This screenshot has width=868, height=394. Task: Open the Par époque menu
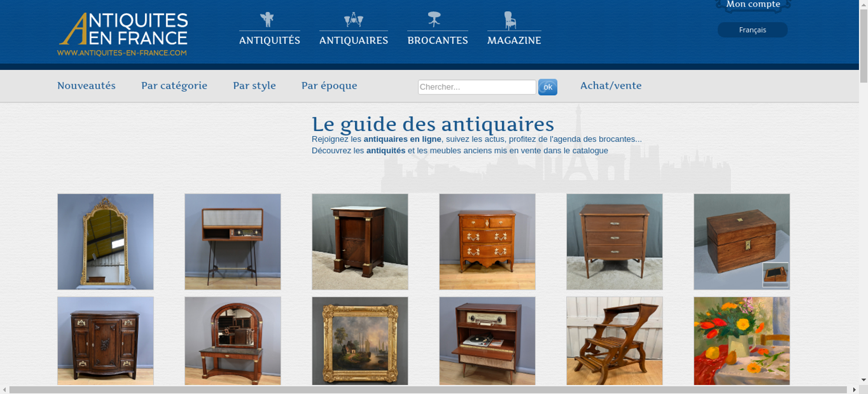coord(329,85)
